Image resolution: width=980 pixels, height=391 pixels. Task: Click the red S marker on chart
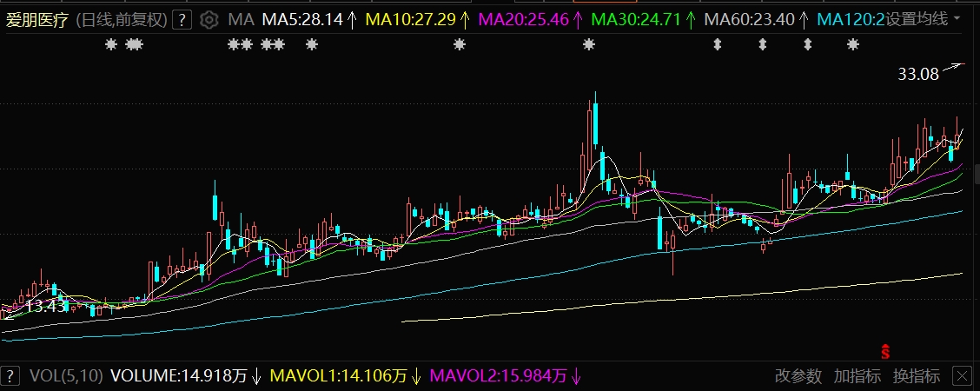[884, 352]
